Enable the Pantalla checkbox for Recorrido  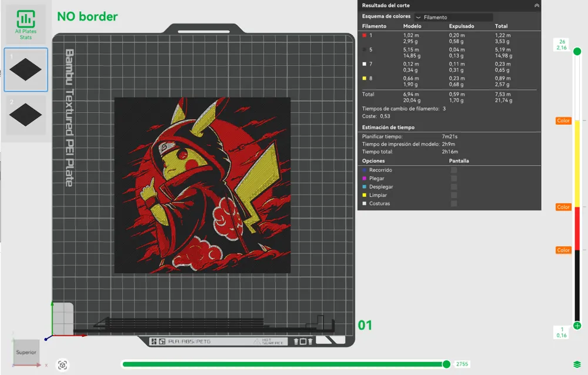[453, 170]
